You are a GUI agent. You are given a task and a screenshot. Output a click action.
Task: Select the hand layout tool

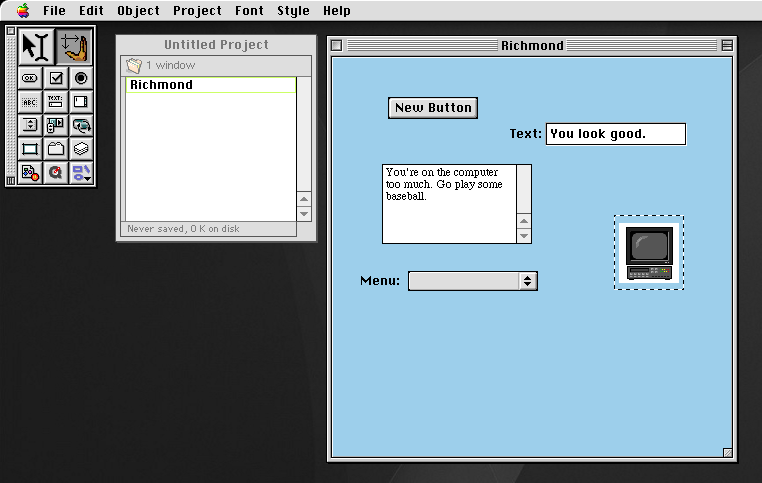(73, 46)
